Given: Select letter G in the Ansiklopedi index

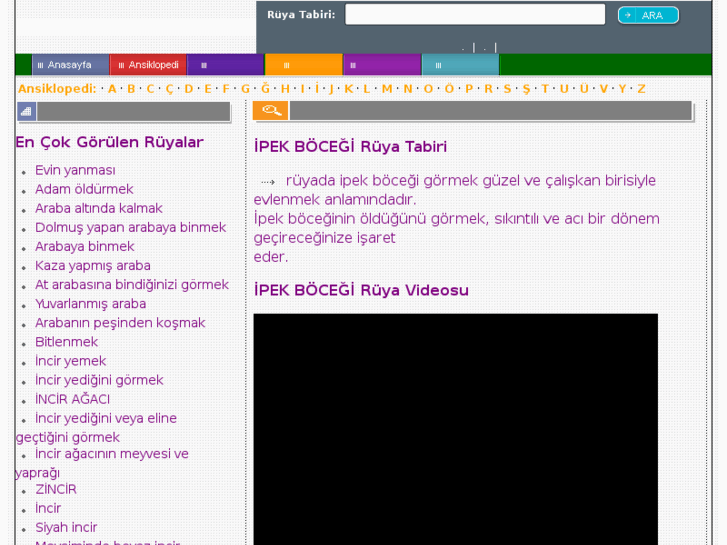Looking at the screenshot, I should [245, 89].
